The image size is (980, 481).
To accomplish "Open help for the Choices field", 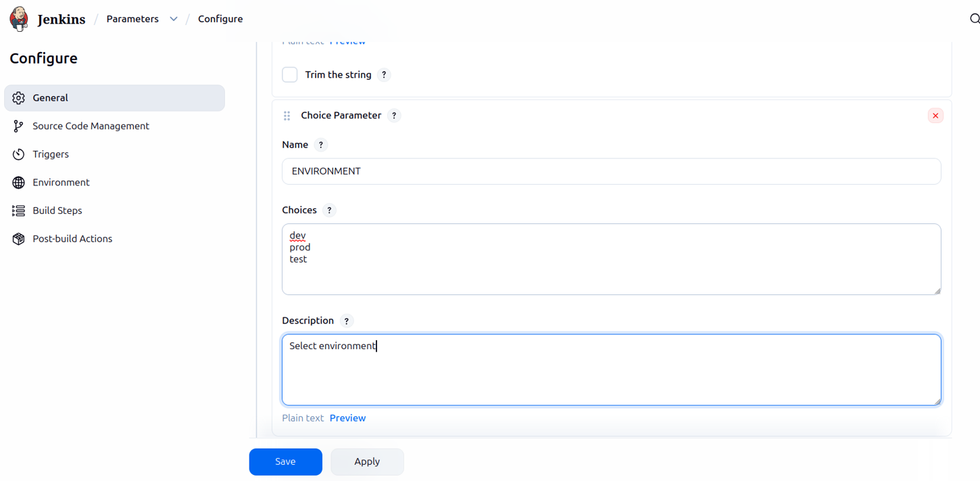I will [329, 210].
